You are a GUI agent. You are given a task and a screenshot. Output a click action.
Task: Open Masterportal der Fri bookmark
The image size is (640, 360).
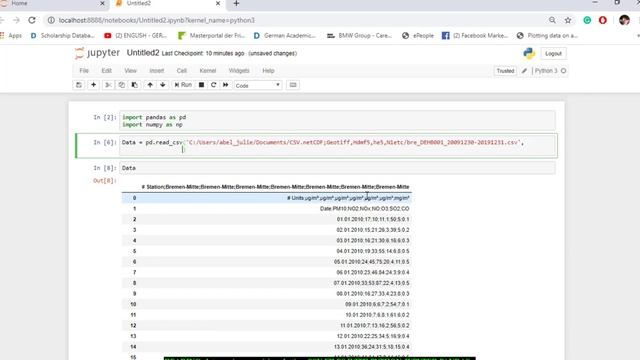point(211,36)
